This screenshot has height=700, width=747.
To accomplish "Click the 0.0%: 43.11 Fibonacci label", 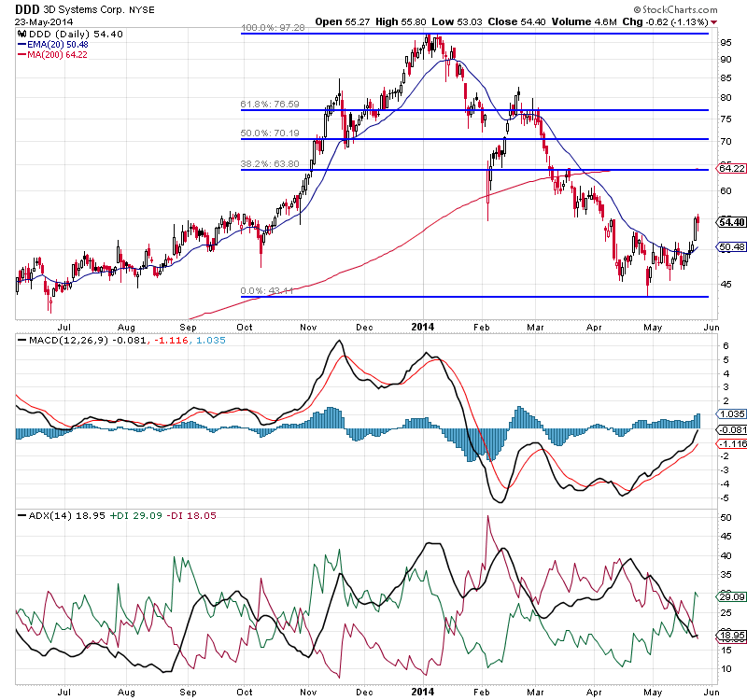I will 266,290.
